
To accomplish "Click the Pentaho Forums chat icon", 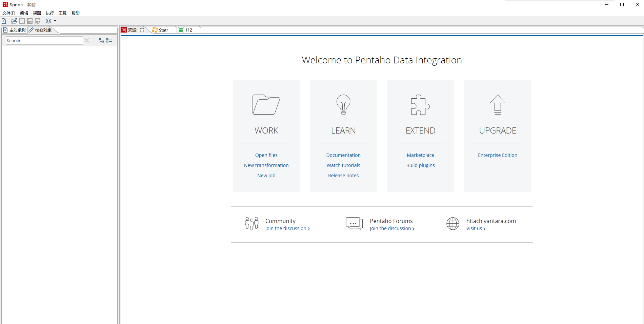I will 354,224.
